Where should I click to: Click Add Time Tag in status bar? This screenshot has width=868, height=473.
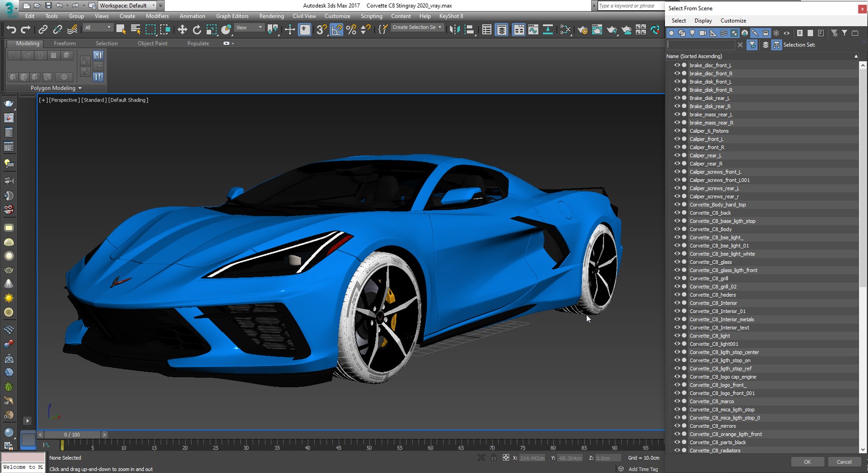click(643, 469)
